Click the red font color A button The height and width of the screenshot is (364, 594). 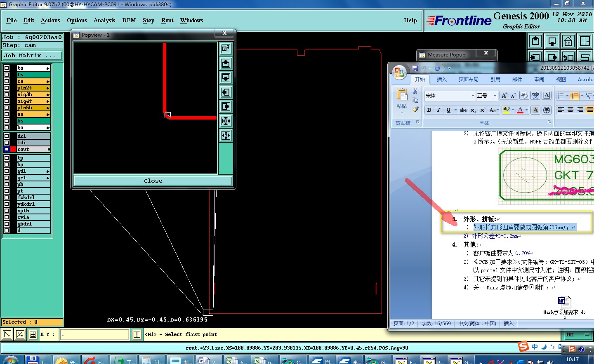(520, 110)
